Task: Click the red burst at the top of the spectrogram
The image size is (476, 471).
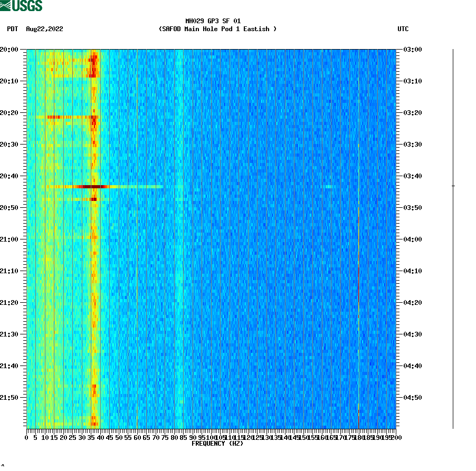Action: click(94, 61)
